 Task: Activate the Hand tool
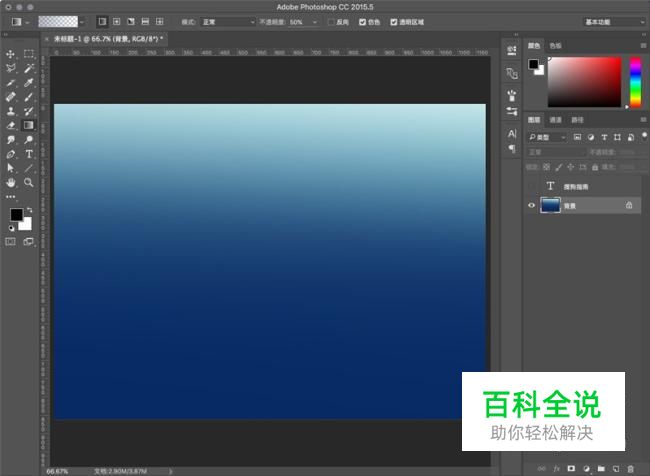click(x=11, y=183)
